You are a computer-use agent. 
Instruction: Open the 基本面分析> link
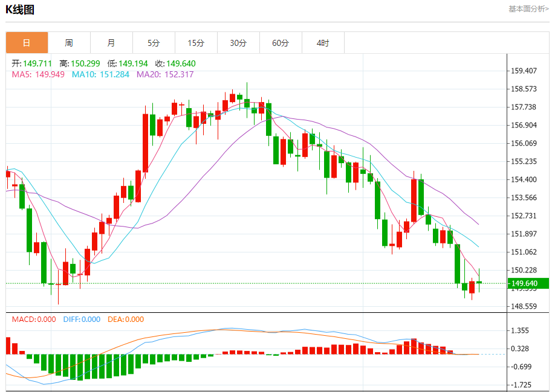click(x=528, y=9)
